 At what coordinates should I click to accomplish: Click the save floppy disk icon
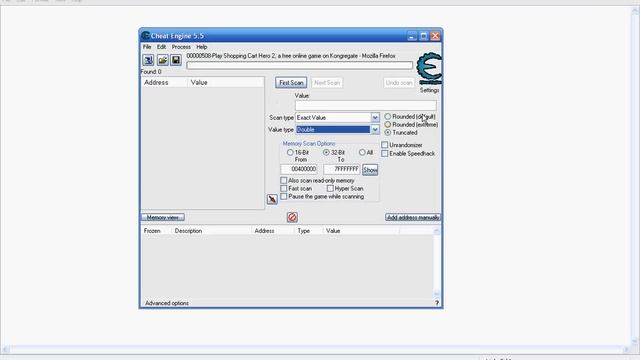coord(176,60)
